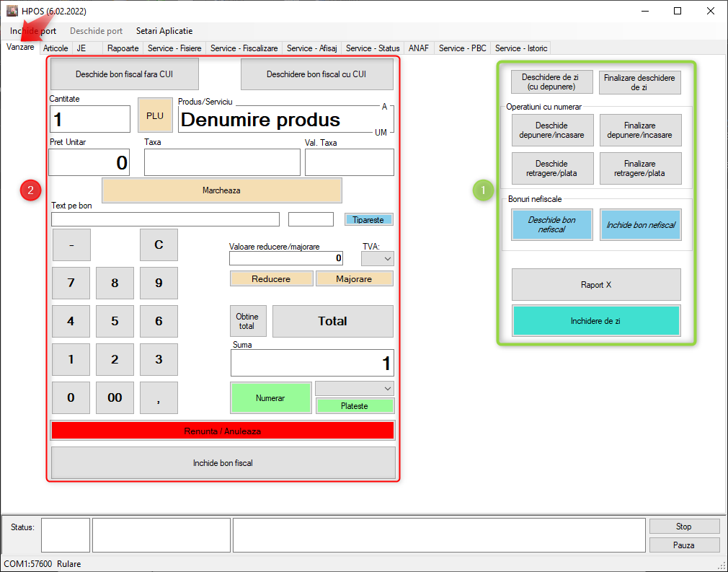Click the Total button
This screenshot has height=572, width=728.
click(333, 321)
